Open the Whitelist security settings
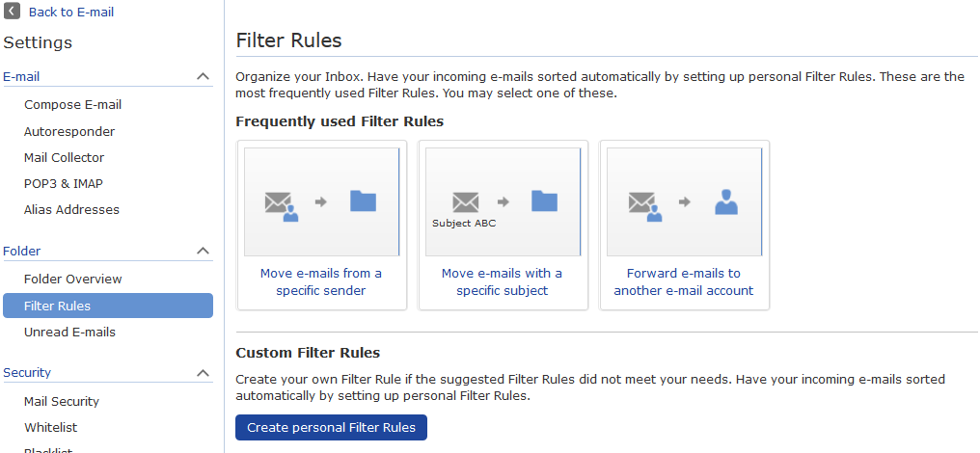Viewport: 980px width, 453px height. [x=50, y=428]
